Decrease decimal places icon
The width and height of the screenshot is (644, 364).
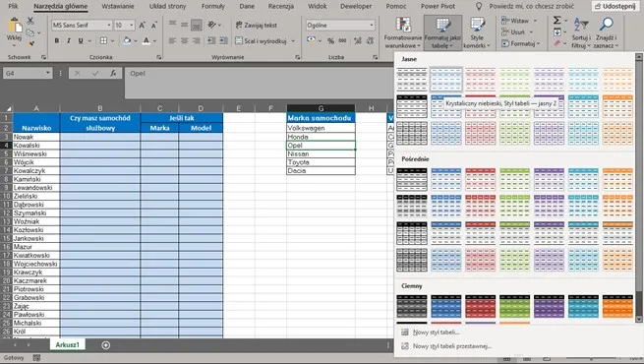coord(370,40)
